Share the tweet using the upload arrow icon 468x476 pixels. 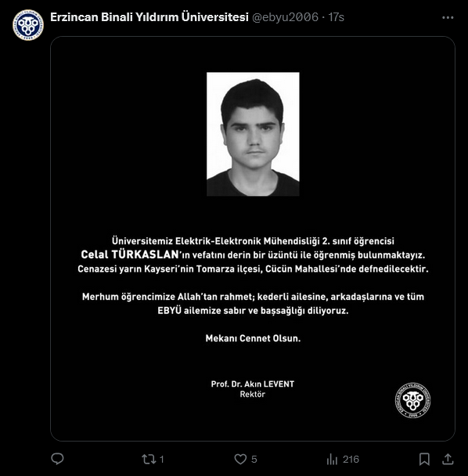click(x=448, y=459)
